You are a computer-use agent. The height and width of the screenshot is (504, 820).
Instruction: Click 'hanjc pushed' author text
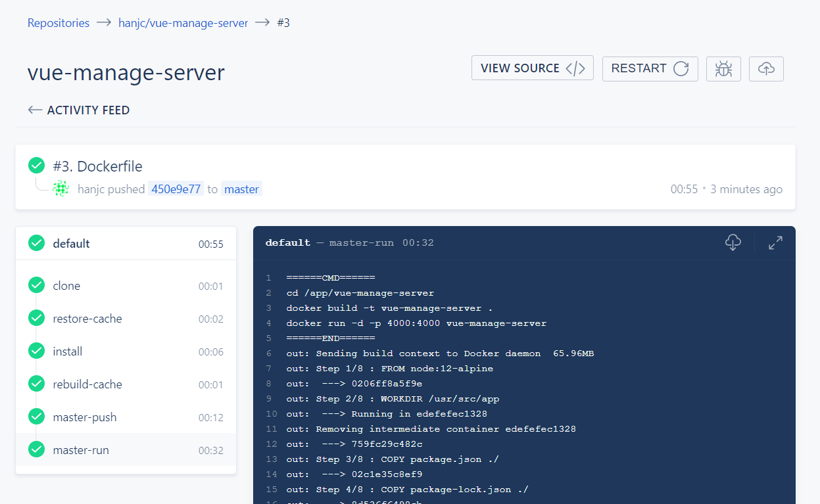tap(111, 189)
